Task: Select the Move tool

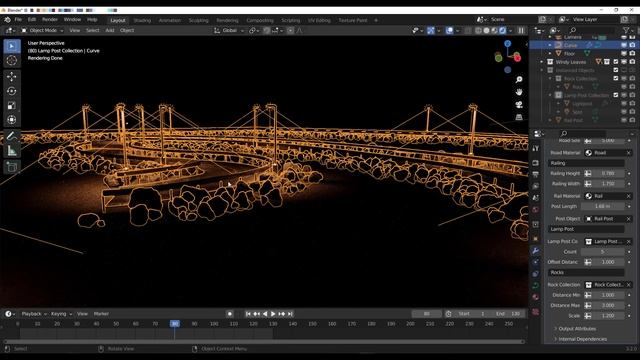Action: click(12, 76)
